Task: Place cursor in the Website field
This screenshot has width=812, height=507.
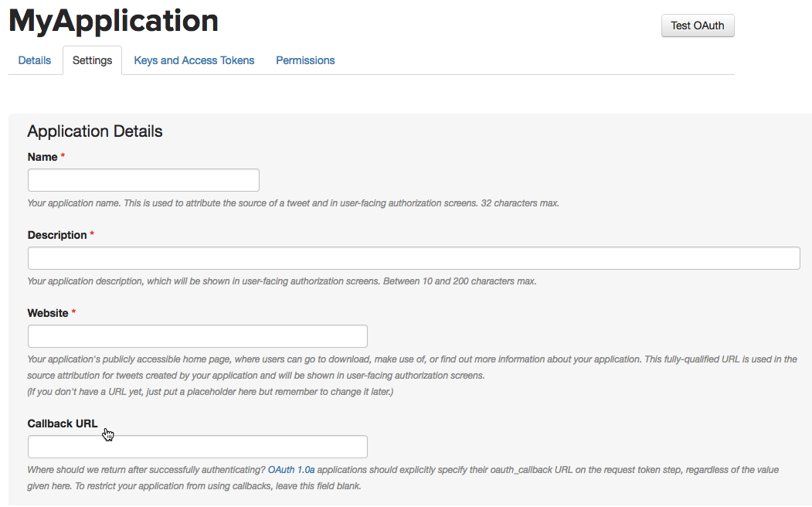Action: click(x=198, y=336)
